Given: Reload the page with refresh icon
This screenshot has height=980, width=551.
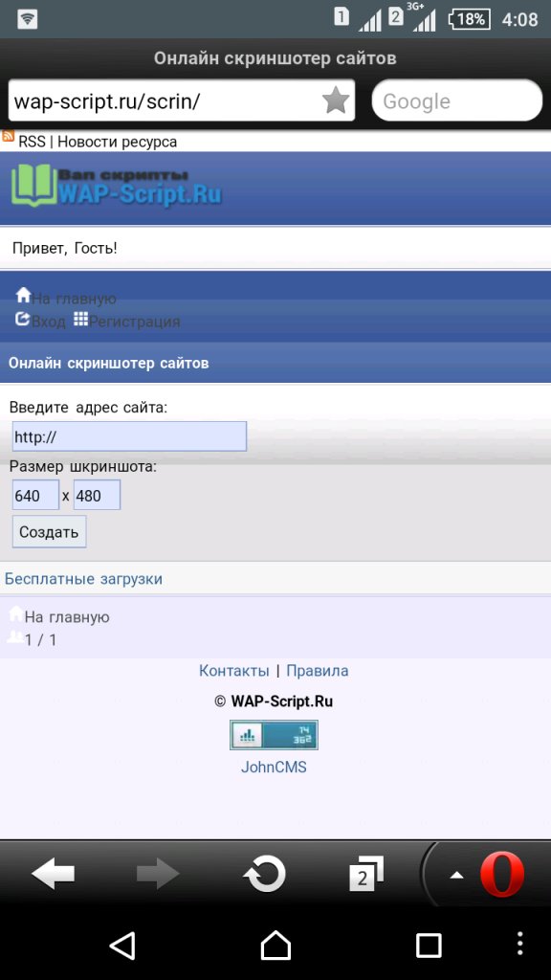Looking at the screenshot, I should click(x=264, y=873).
